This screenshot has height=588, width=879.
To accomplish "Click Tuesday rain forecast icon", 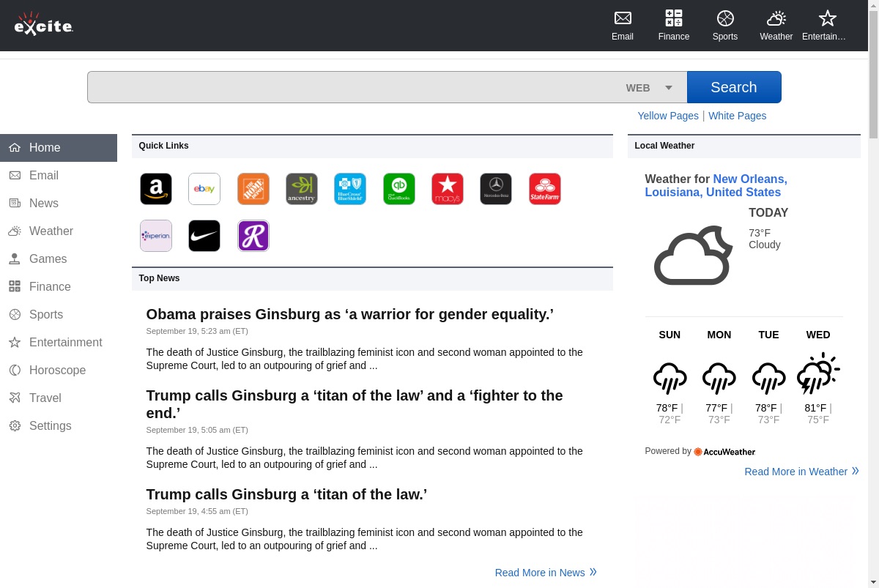I will tap(768, 378).
